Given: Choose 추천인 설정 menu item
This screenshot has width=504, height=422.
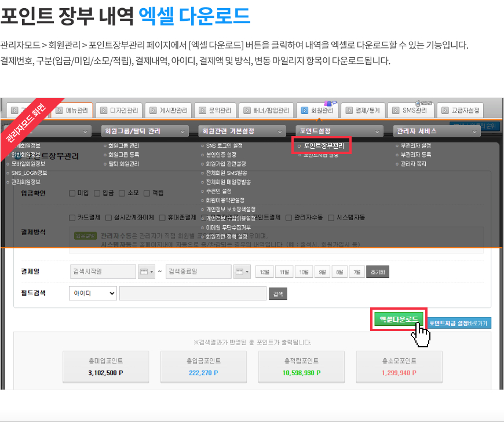Looking at the screenshot, I should click(218, 191).
